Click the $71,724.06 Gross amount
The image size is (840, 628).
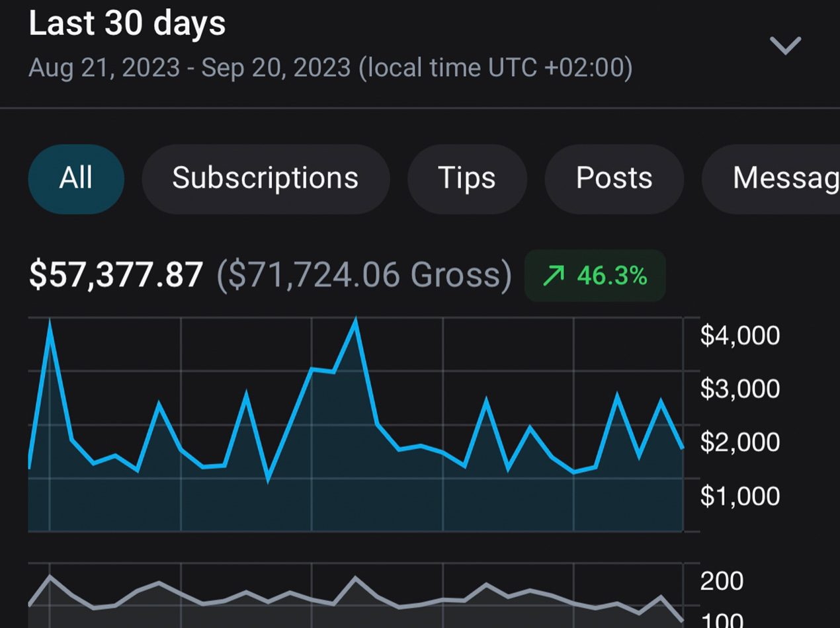[364, 275]
